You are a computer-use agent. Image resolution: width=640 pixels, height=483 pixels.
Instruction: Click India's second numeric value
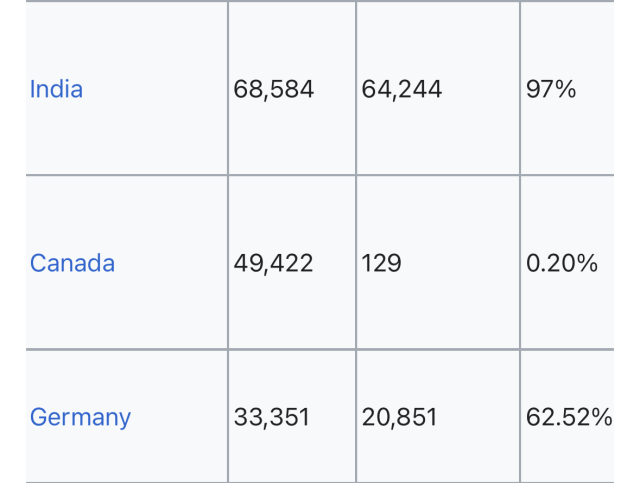tap(402, 90)
